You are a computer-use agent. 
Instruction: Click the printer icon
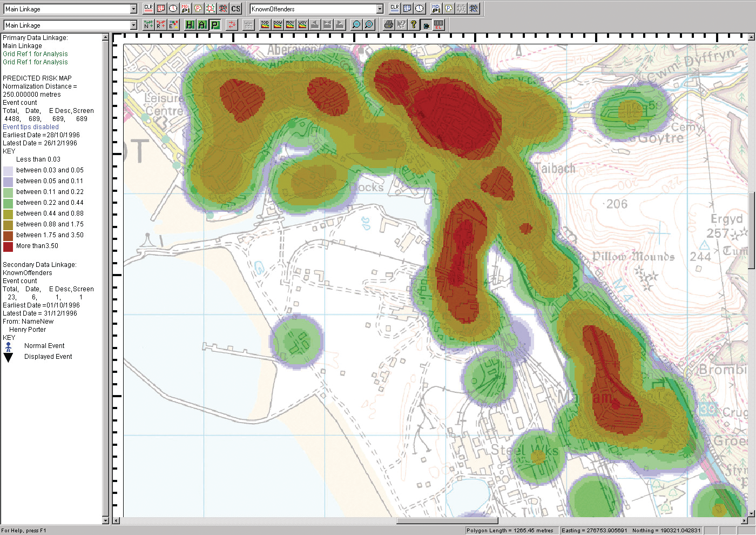coord(388,25)
